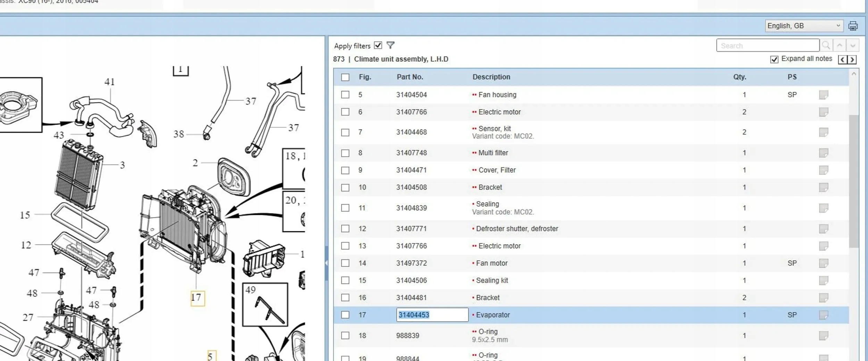Tick the select-all checkbox in table header

point(345,77)
